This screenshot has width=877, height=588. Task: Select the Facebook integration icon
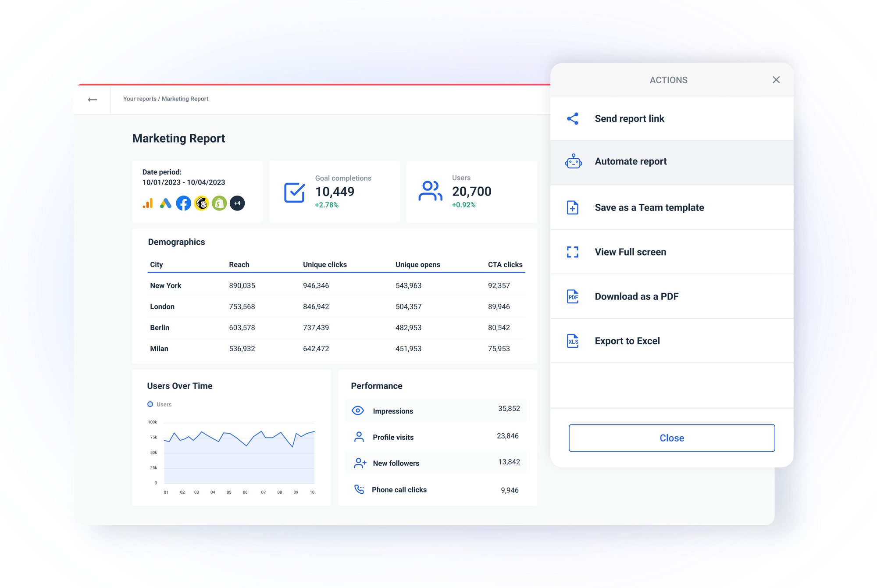[x=183, y=203]
